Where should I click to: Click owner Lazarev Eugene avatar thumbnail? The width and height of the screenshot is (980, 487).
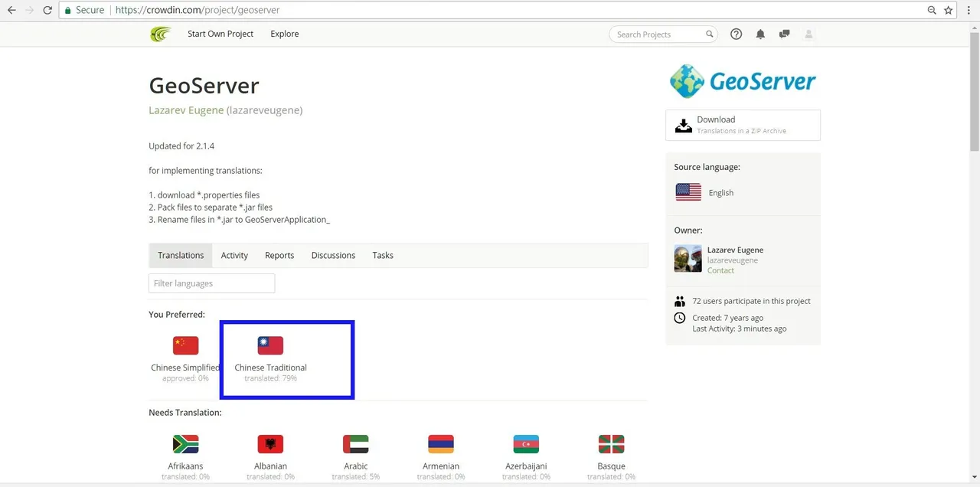coord(688,259)
